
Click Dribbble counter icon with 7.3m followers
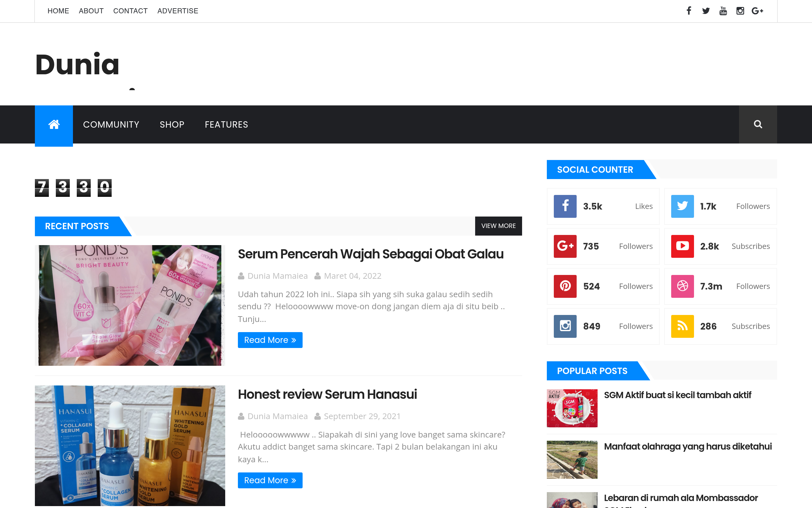pos(682,286)
